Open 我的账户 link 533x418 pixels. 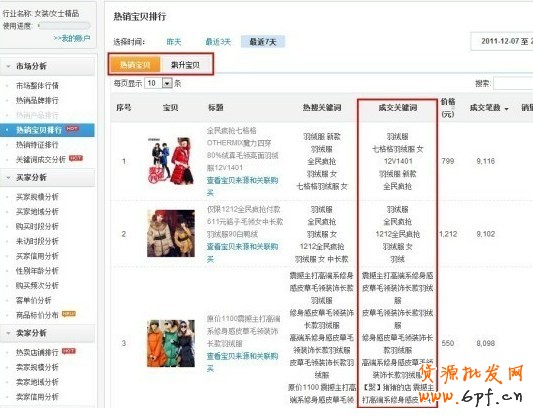pyautogui.click(x=72, y=38)
